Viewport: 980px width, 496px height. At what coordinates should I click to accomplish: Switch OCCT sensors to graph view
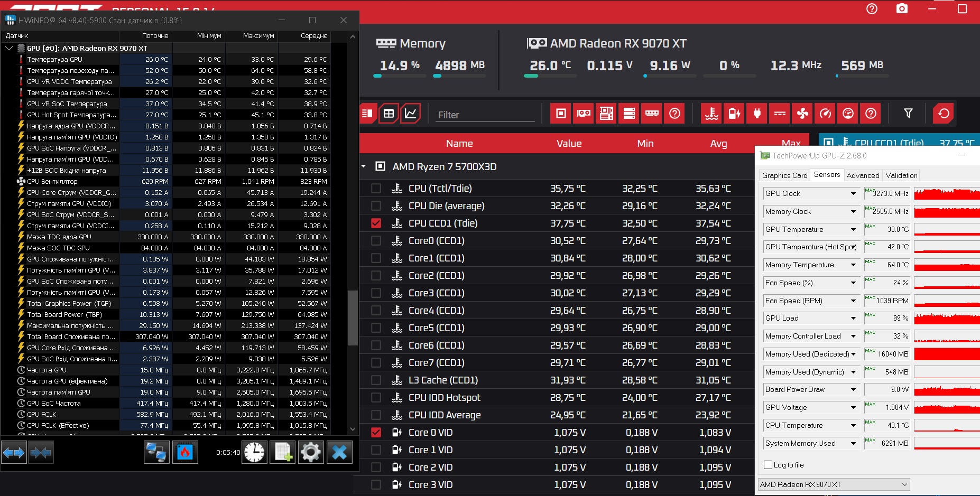click(x=411, y=113)
